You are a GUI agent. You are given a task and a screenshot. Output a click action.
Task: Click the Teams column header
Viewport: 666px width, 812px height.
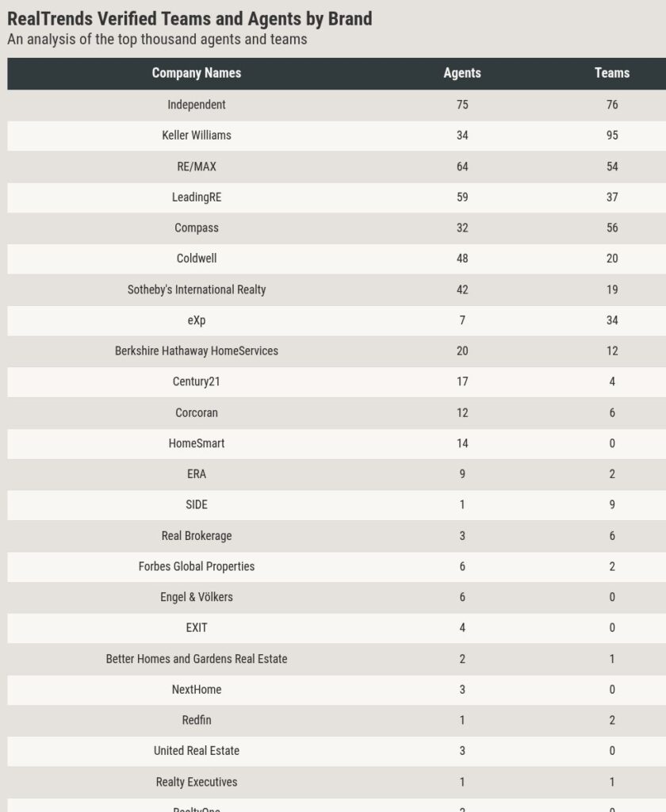tap(611, 73)
